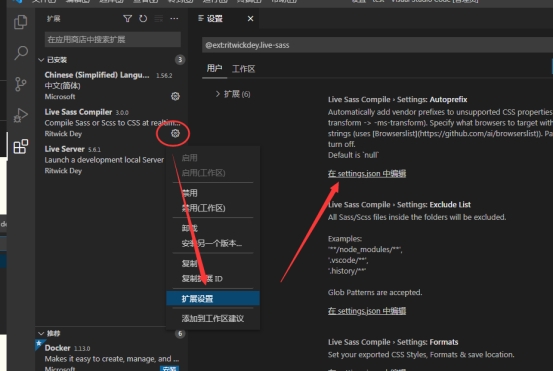
Task: Open the Search view in activity bar
Action: click(x=20, y=53)
